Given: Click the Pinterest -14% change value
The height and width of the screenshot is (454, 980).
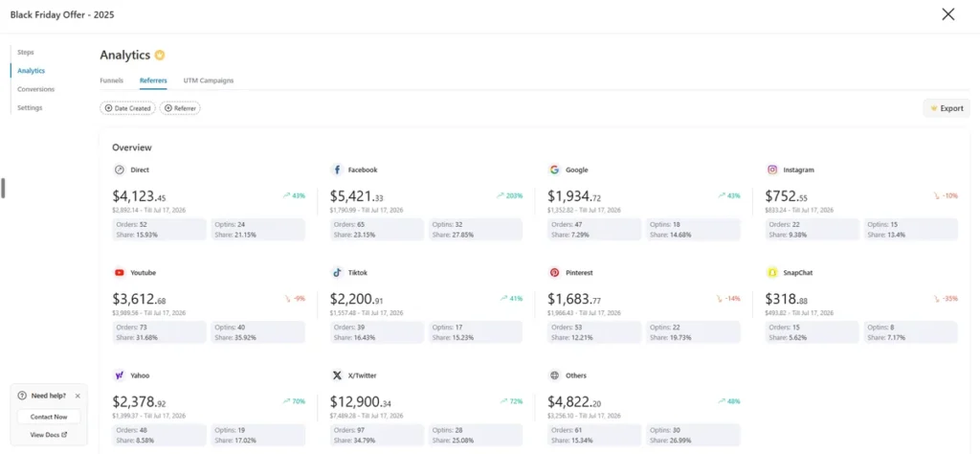Looking at the screenshot, I should point(732,299).
